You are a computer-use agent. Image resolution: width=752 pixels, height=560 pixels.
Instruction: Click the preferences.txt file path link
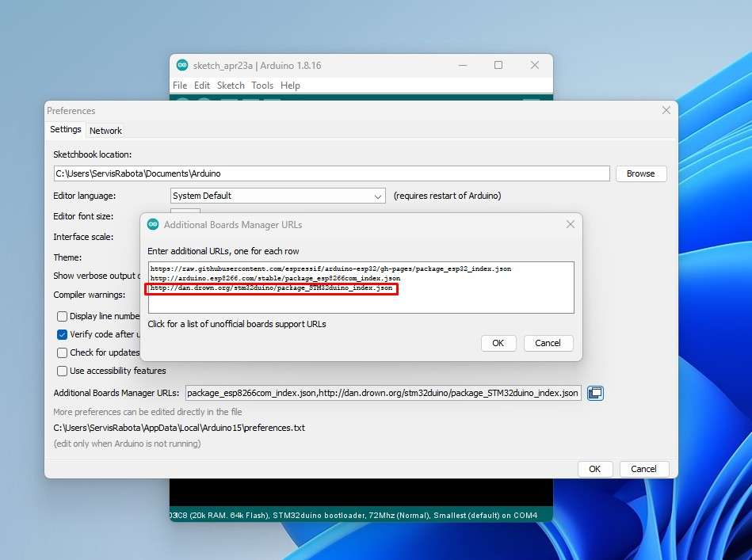coord(179,428)
